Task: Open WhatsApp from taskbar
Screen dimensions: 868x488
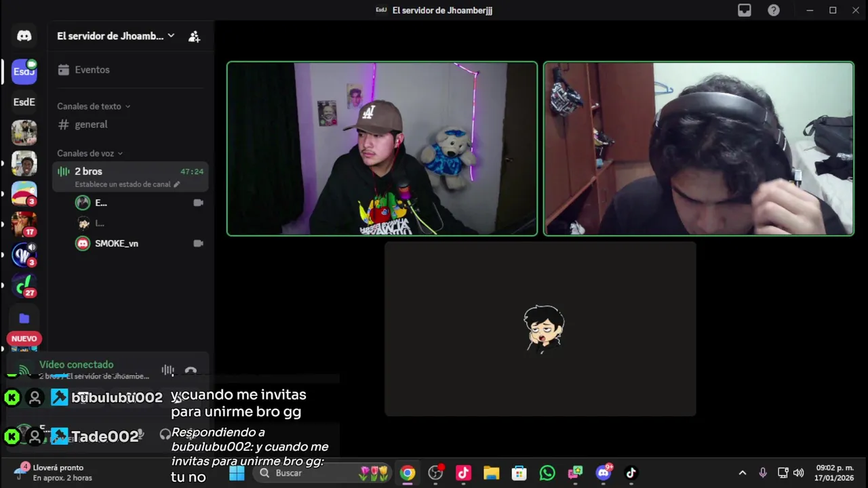Action: pos(547,473)
